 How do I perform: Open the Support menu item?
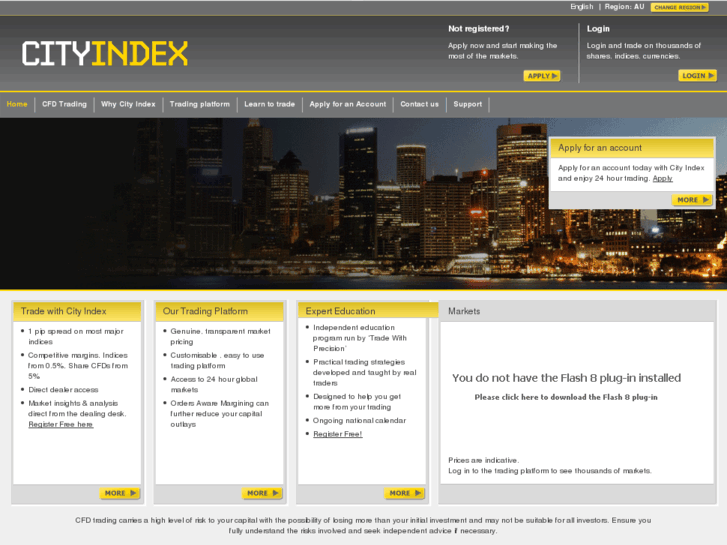[x=468, y=104]
